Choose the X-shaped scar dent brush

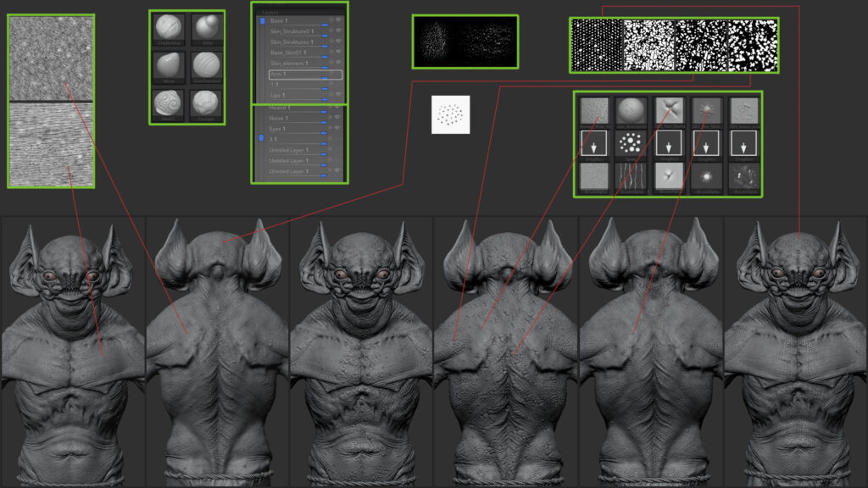point(669,111)
